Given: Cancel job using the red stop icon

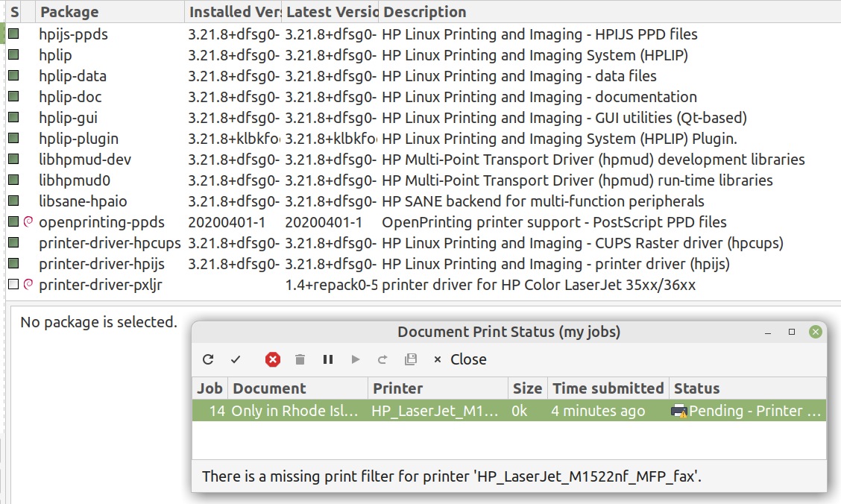Looking at the screenshot, I should 273,359.
